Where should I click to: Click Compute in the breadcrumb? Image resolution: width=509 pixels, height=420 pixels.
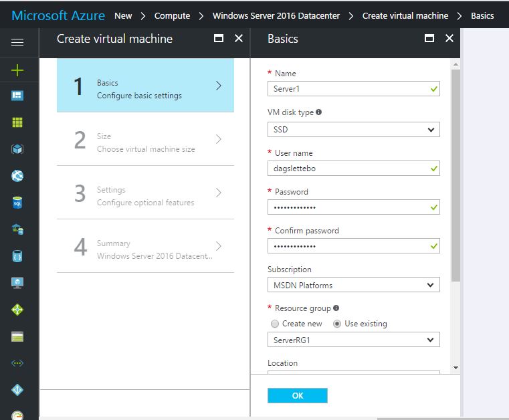coord(172,15)
